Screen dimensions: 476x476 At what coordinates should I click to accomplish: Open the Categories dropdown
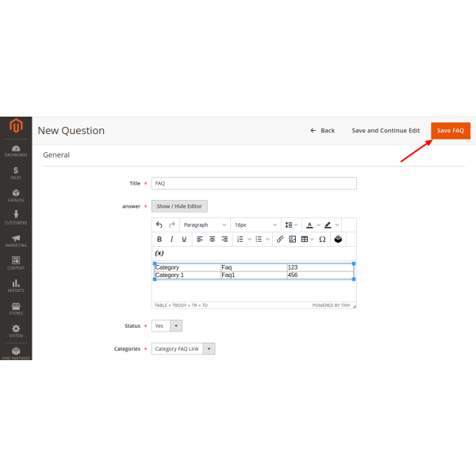pos(183,349)
